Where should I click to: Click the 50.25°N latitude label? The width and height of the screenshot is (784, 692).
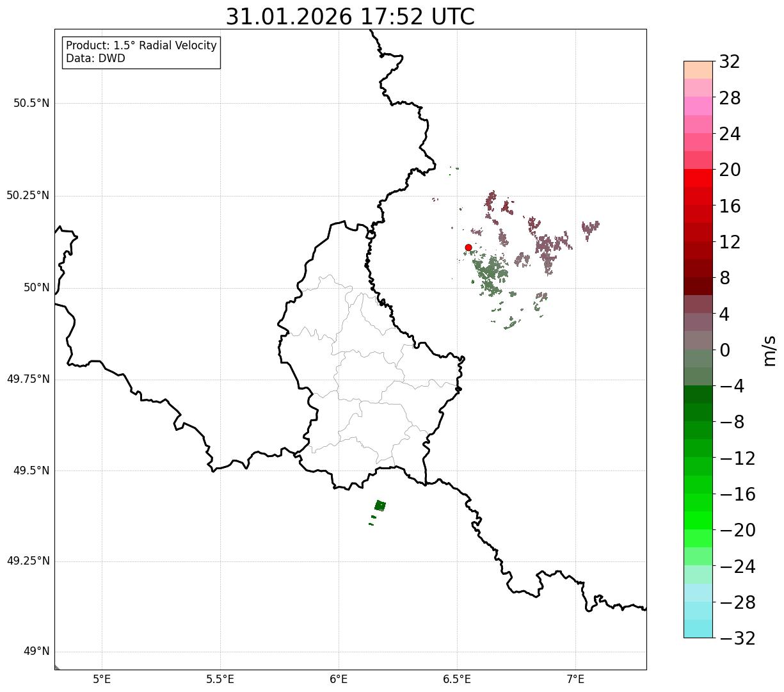pyautogui.click(x=28, y=195)
